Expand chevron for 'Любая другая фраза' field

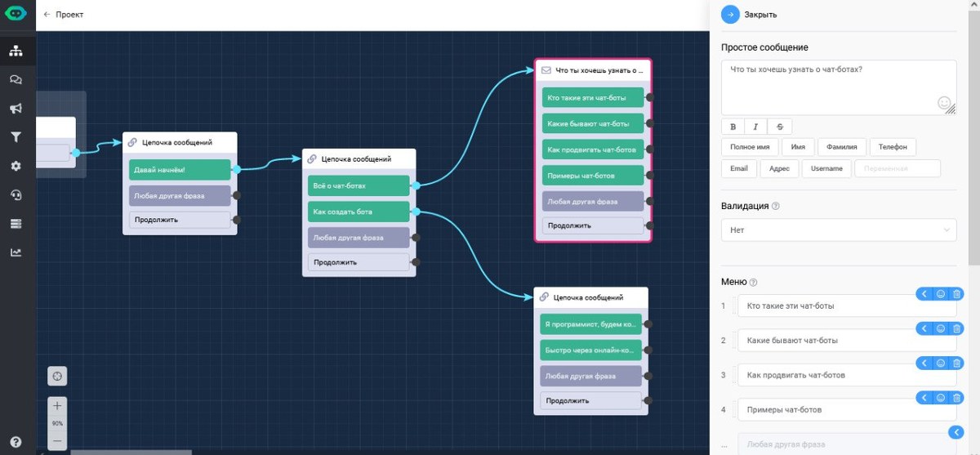point(956,432)
